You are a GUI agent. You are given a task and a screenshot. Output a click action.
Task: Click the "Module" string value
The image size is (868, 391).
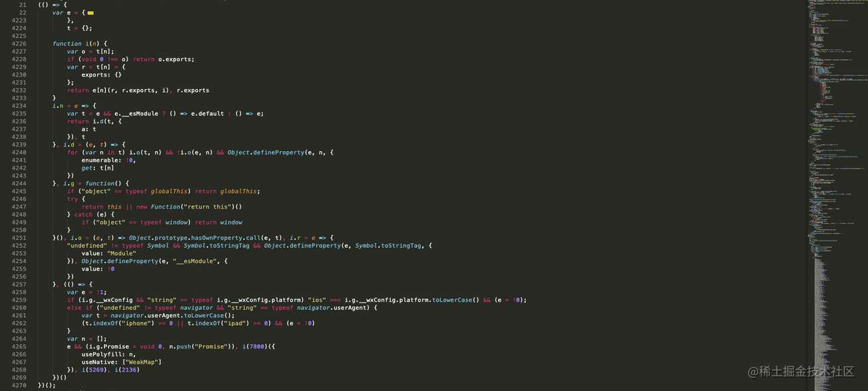click(x=121, y=254)
